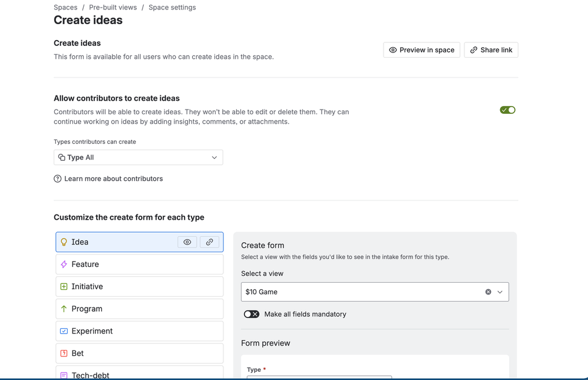Open Learn more about contributors link
Viewport: 588px width, 380px height.
tap(113, 179)
